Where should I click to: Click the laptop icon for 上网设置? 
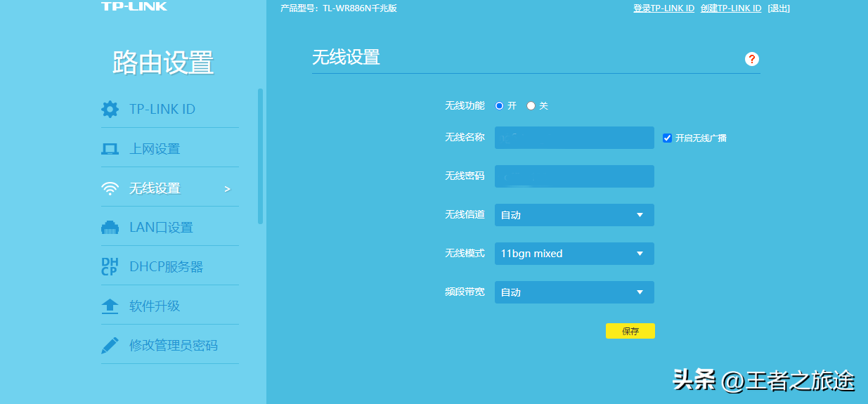(110, 148)
